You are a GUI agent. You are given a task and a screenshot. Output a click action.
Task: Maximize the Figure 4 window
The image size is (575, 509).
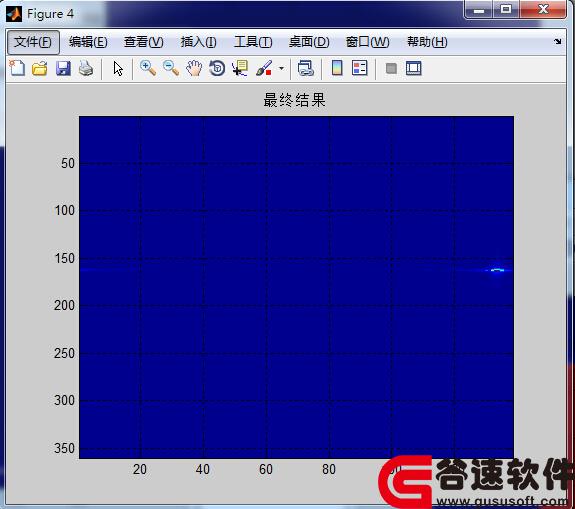pyautogui.click(x=506, y=9)
